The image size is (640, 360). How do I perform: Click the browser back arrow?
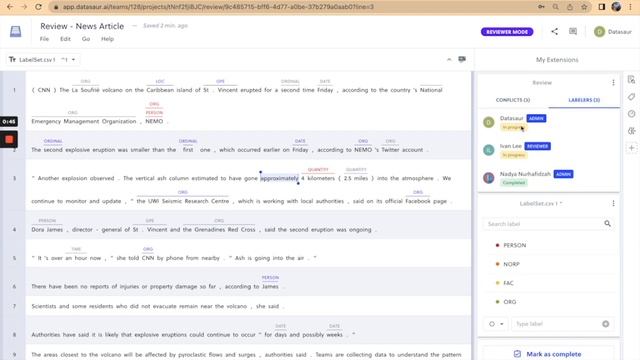point(10,7)
